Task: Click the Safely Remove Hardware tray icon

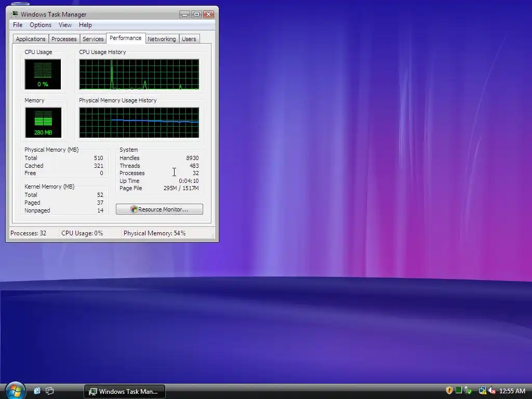Action: click(468, 391)
